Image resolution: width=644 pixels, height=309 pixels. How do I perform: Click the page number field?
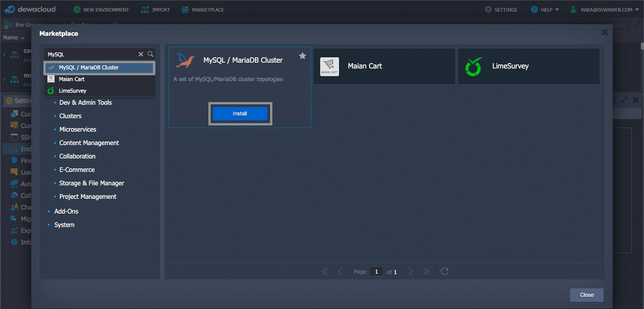point(377,272)
